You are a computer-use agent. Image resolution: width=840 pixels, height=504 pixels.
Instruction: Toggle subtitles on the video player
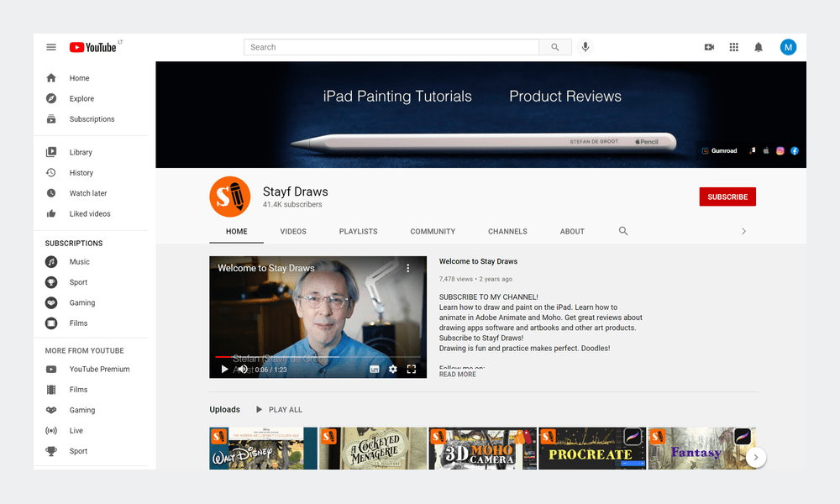[375, 369]
